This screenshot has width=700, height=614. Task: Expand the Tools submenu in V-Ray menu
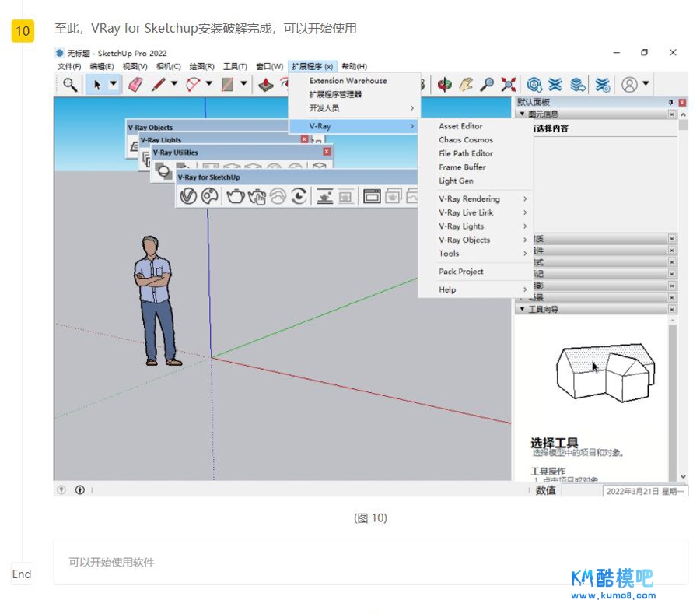475,253
